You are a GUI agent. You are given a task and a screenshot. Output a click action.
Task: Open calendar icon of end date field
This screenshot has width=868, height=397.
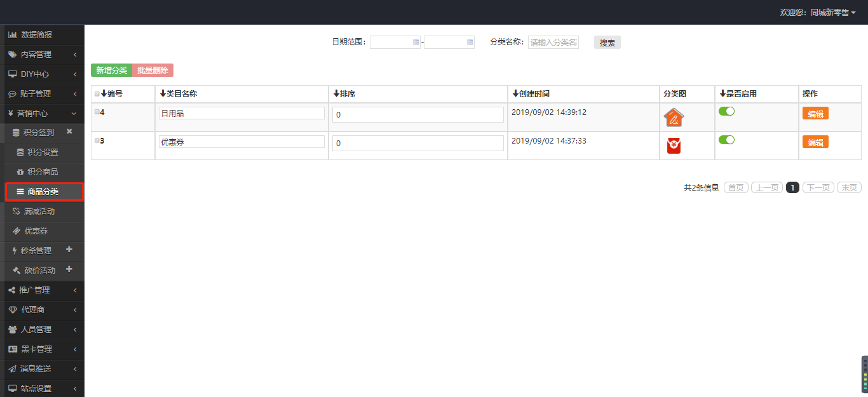coord(470,42)
